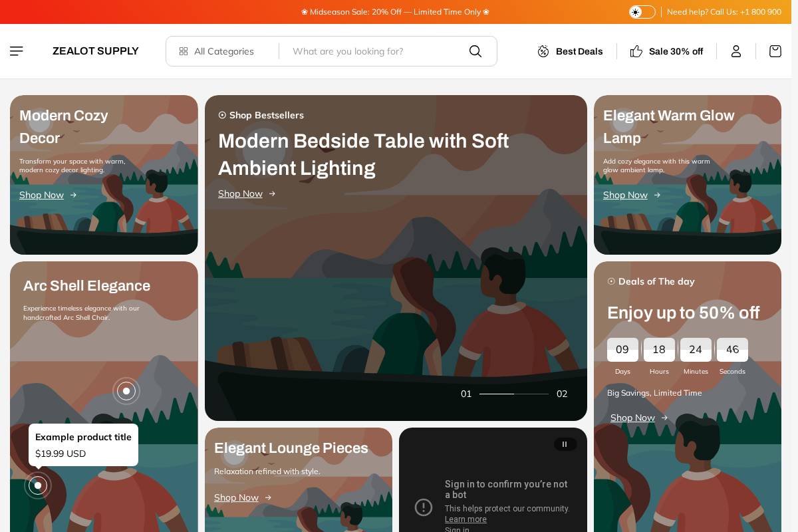798x532 pixels.
Task: Click the percent badge icon for Best Deals
Action: coord(543,51)
